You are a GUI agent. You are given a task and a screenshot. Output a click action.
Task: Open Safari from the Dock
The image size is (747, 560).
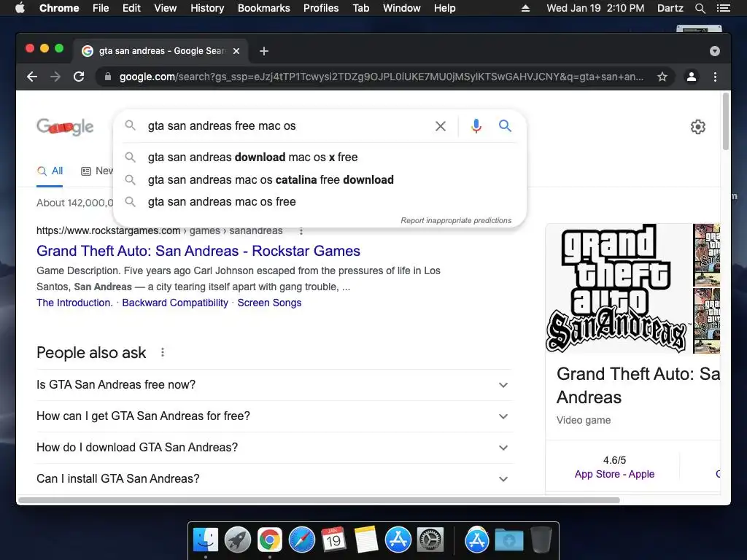301,540
